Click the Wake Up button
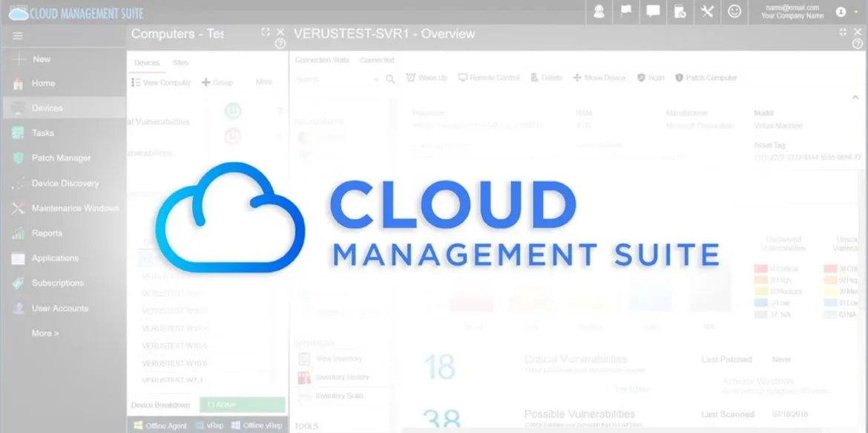This screenshot has width=868, height=433. [427, 78]
